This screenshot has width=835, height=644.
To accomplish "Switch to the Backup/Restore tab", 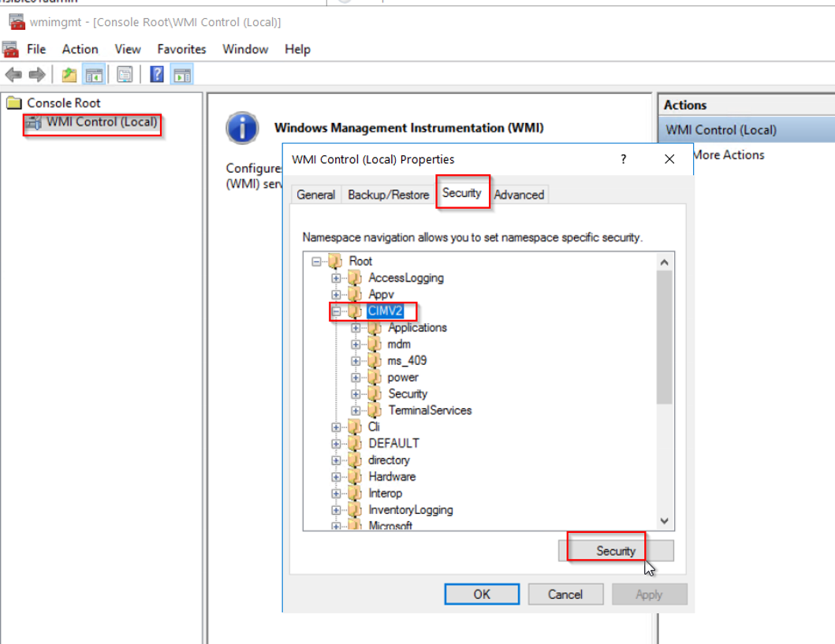I will point(389,195).
